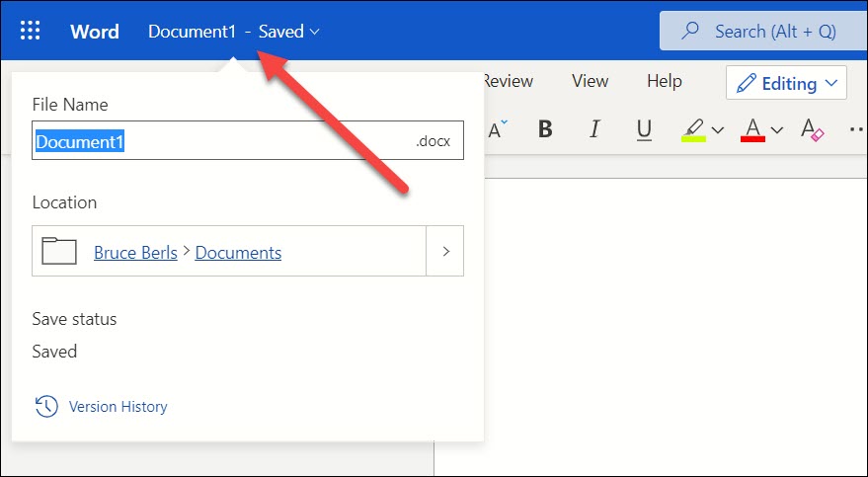The image size is (868, 477).
Task: Open the highlight color dropdown arrow
Action: pos(718,130)
